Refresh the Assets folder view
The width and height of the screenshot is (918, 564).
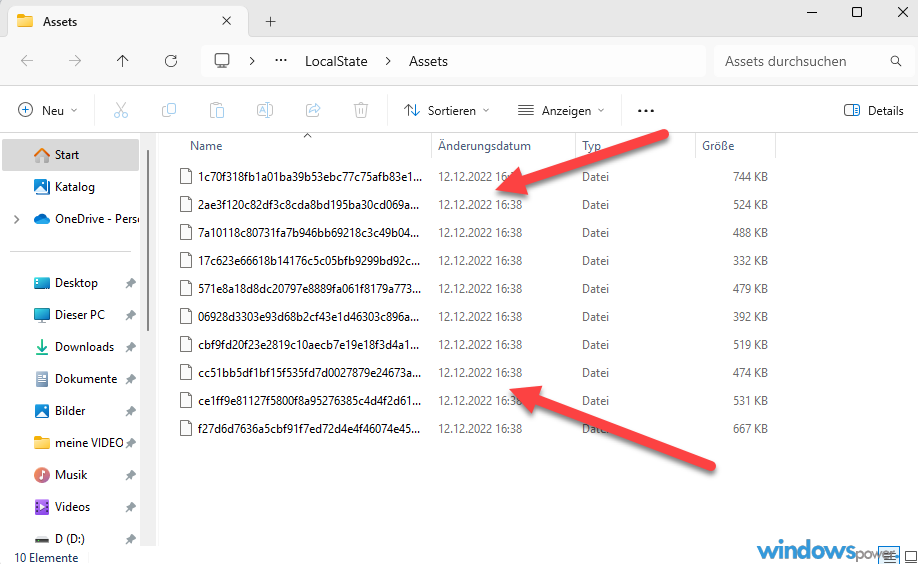tap(171, 61)
